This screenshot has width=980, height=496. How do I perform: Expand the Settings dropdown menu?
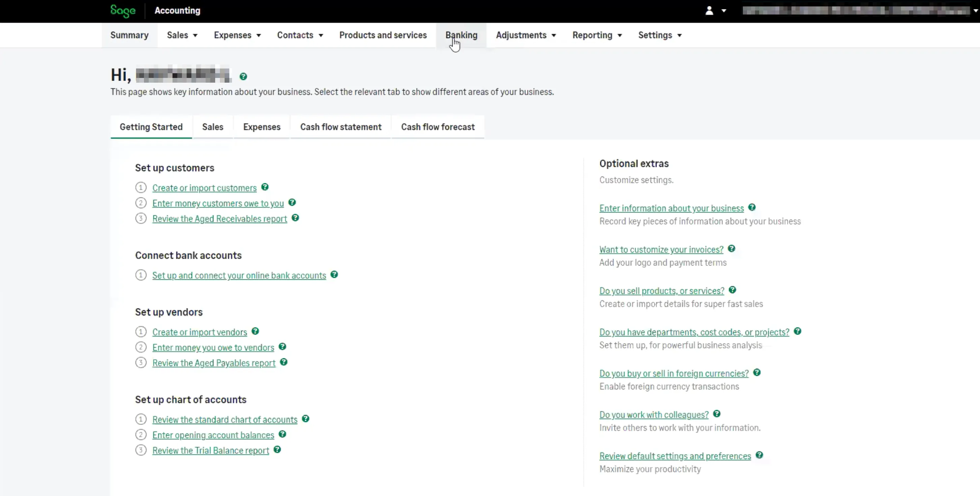point(660,35)
